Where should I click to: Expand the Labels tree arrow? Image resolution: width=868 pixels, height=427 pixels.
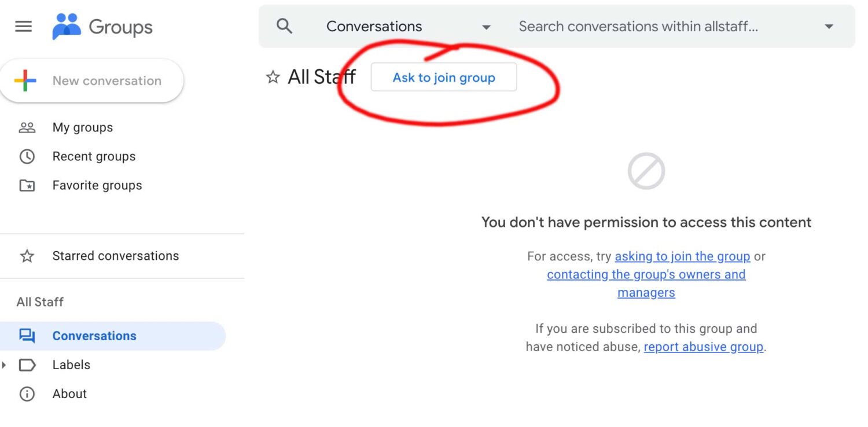pos(4,365)
